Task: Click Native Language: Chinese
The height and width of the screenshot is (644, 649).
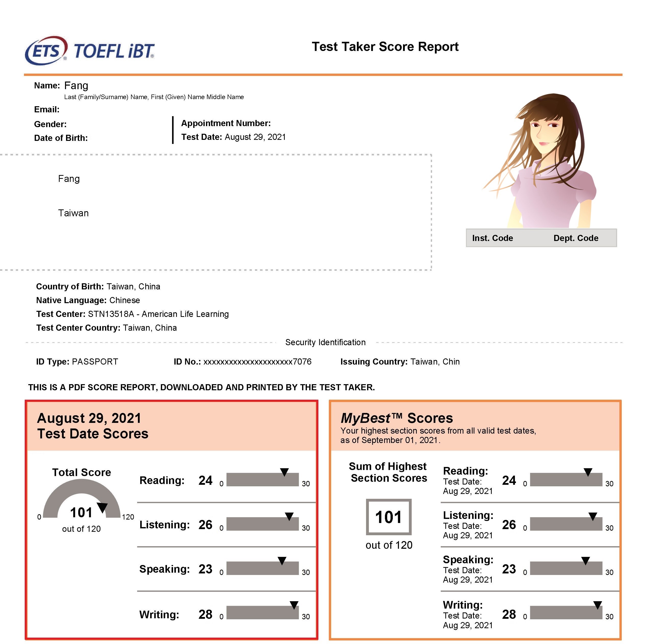Action: 88,301
